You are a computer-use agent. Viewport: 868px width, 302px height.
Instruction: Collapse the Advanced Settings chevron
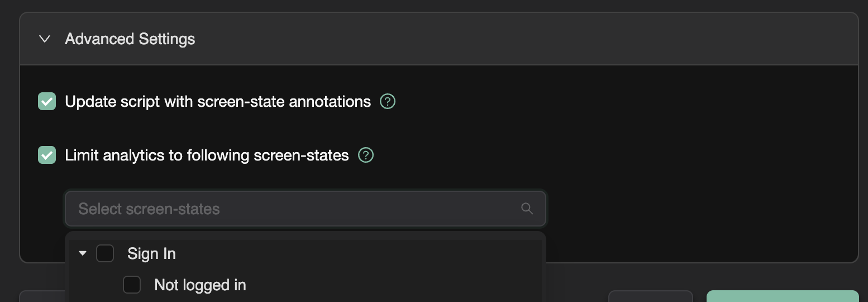[x=45, y=39]
